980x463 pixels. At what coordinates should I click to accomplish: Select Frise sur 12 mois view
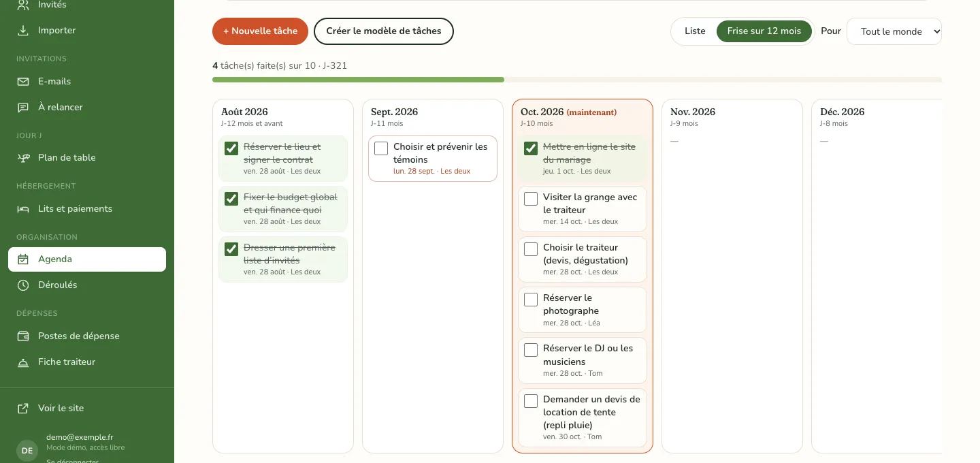click(764, 31)
